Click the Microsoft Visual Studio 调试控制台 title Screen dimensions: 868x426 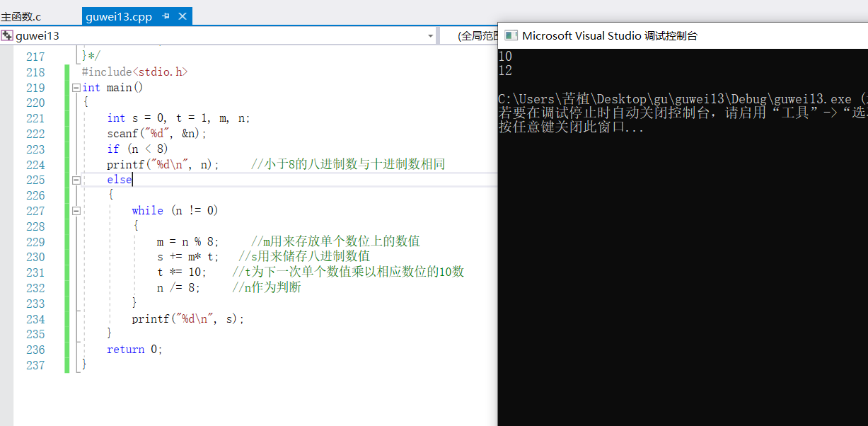(x=610, y=35)
